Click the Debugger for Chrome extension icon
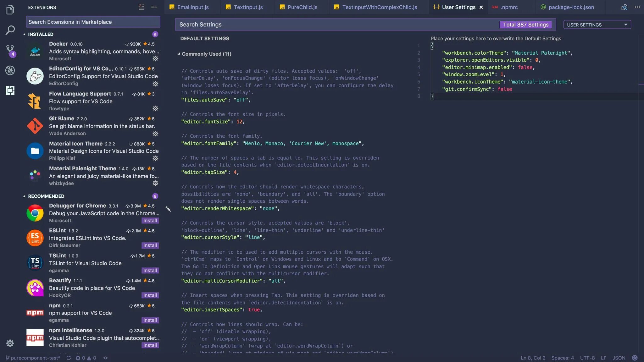This screenshot has height=362, width=644. pyautogui.click(x=35, y=213)
